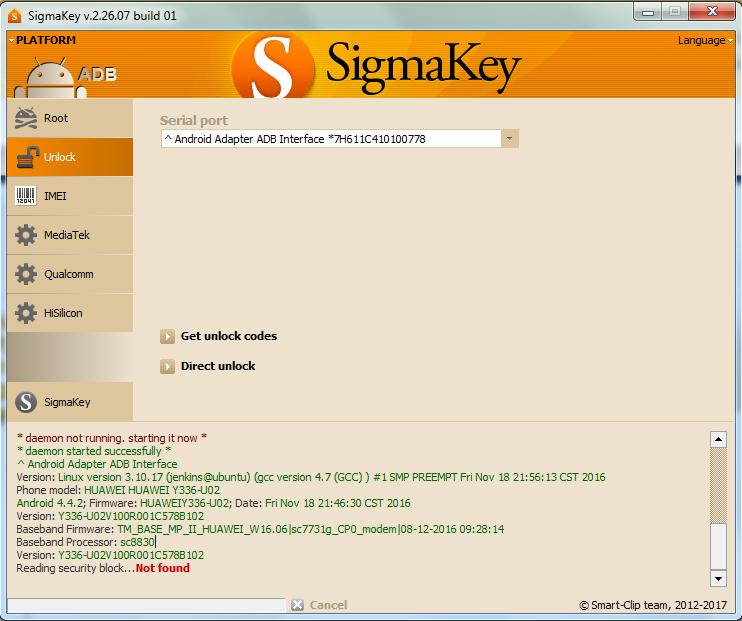Image resolution: width=742 pixels, height=621 pixels.
Task: Click the 'Baseband Processor: sc8830' log line
Action: (x=86, y=542)
